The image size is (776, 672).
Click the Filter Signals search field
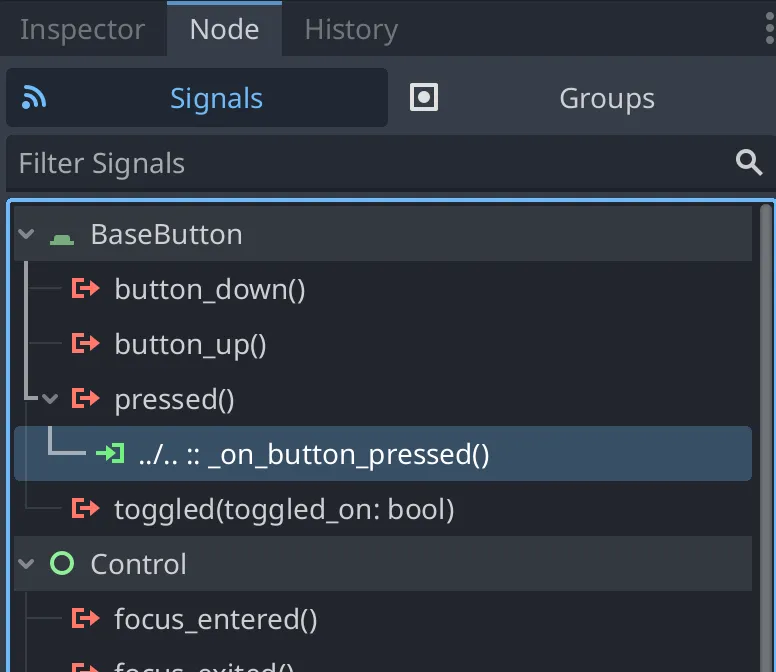(370, 163)
